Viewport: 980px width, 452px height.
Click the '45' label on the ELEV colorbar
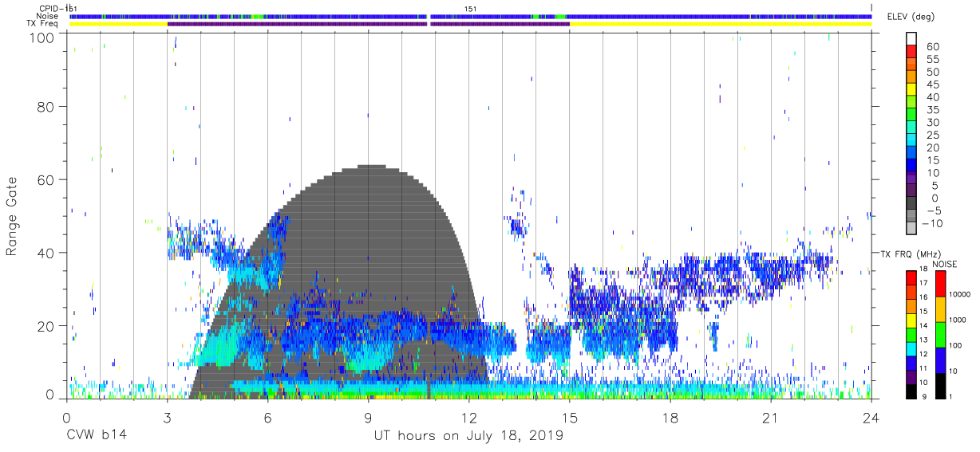point(932,85)
